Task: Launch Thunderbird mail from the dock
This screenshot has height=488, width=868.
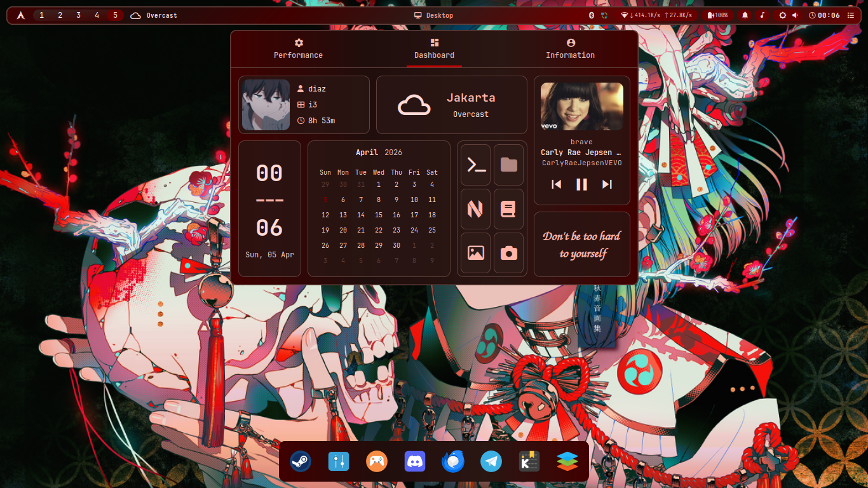Action: click(x=453, y=461)
